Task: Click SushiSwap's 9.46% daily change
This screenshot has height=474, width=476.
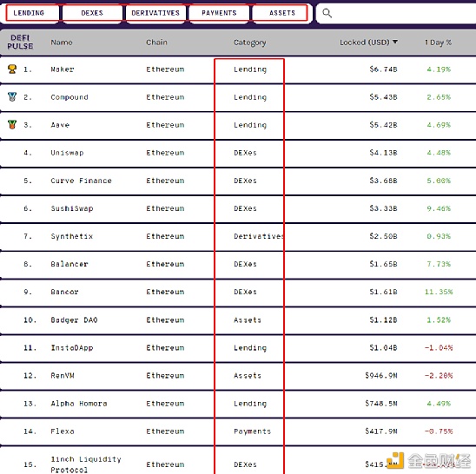Action: point(439,208)
